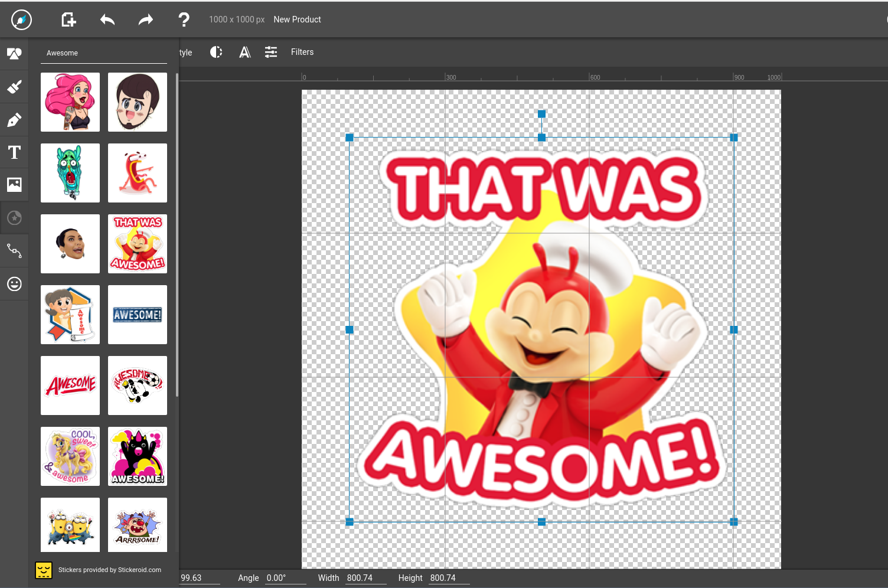Screen dimensions: 888x588
Task: Open the Filters option
Action: [302, 52]
